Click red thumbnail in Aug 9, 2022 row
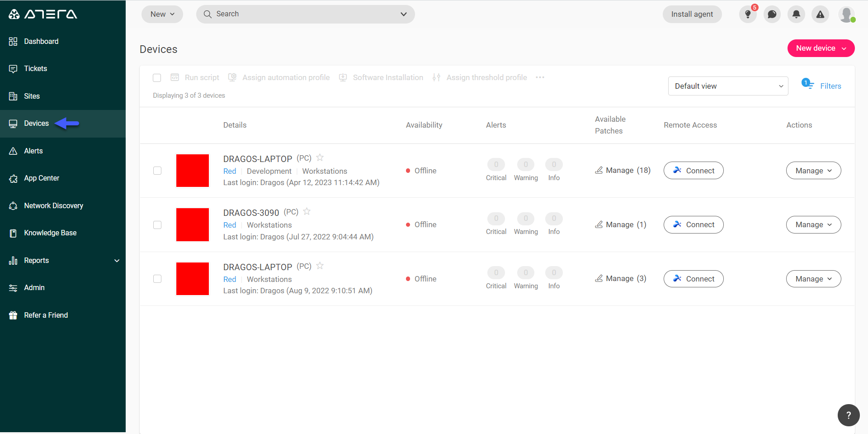 [x=193, y=279]
